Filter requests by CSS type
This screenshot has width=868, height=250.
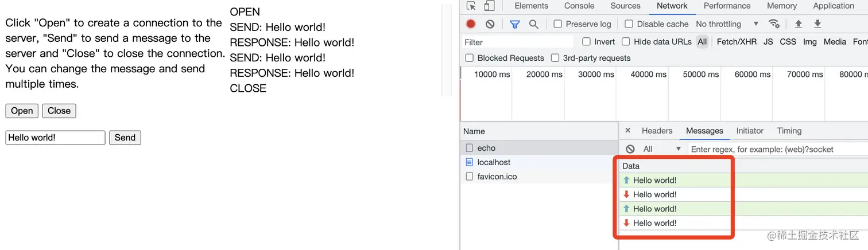(x=788, y=42)
